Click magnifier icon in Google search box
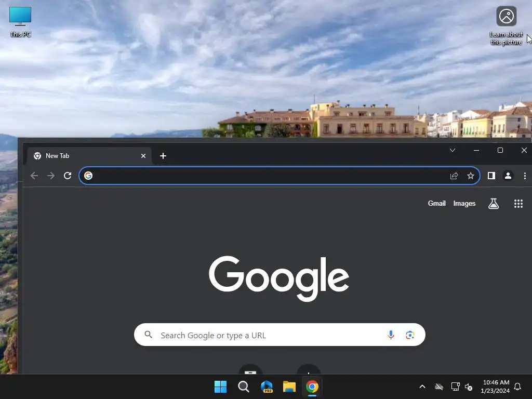 148,335
